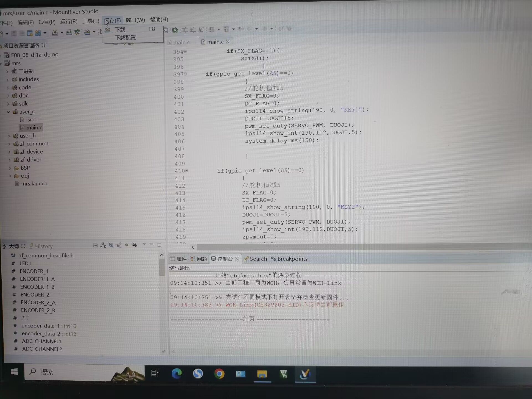Viewport: 532px width, 399px height.
Task: Close the active main.c editor tab
Action: (228, 42)
